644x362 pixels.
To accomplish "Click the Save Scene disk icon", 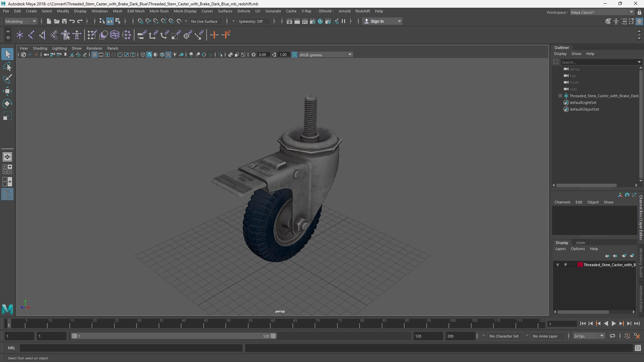I will (64, 21).
